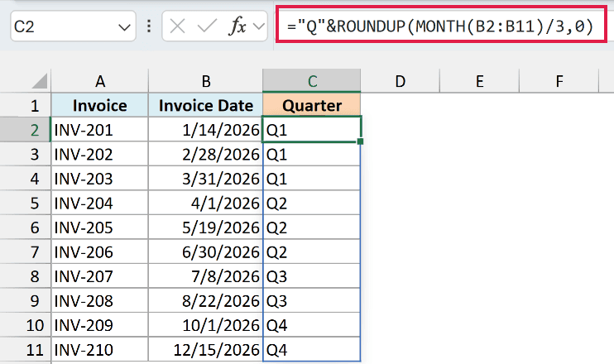Click cell containing INV-210
The height and width of the screenshot is (364, 614).
coord(100,349)
